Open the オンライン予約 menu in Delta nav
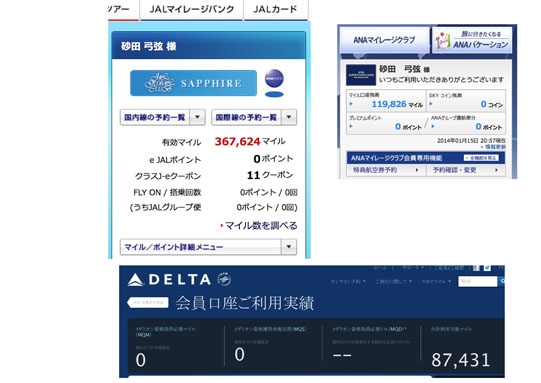Screen dimensions: 541x383 348,282
